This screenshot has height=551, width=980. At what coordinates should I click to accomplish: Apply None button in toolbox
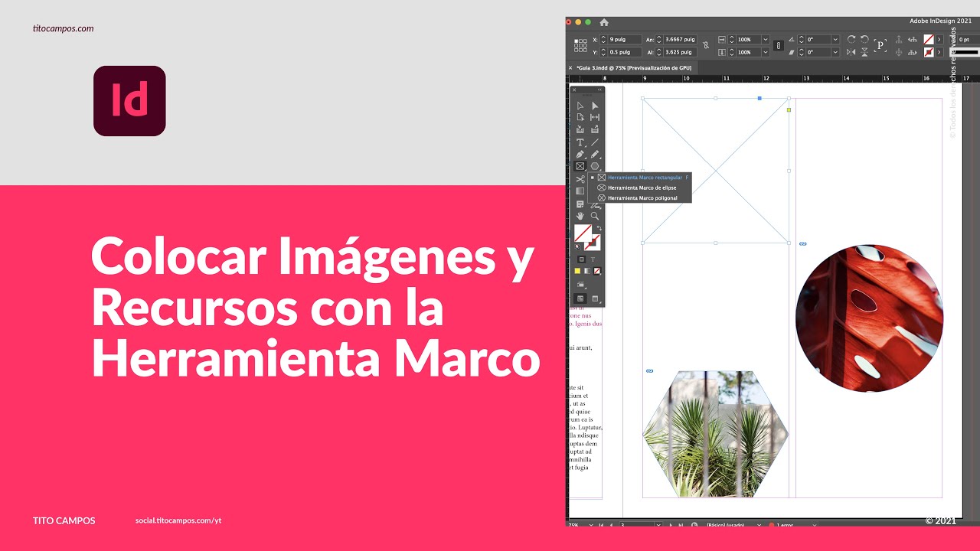point(597,271)
